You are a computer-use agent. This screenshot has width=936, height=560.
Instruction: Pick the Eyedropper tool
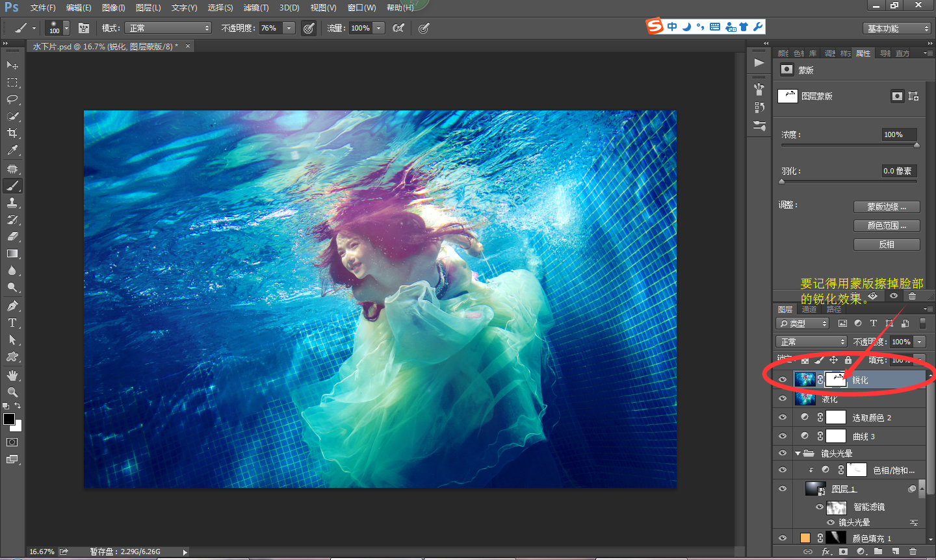click(x=12, y=150)
